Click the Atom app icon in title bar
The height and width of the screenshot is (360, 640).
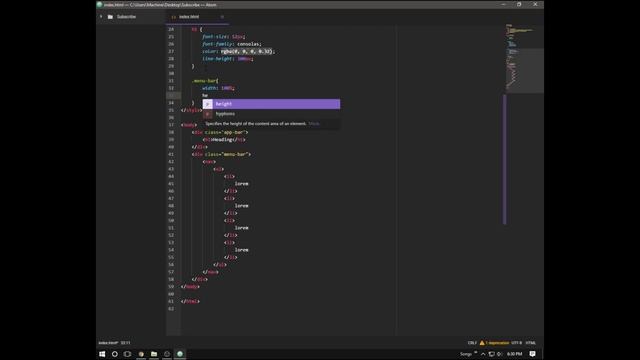(x=99, y=4)
